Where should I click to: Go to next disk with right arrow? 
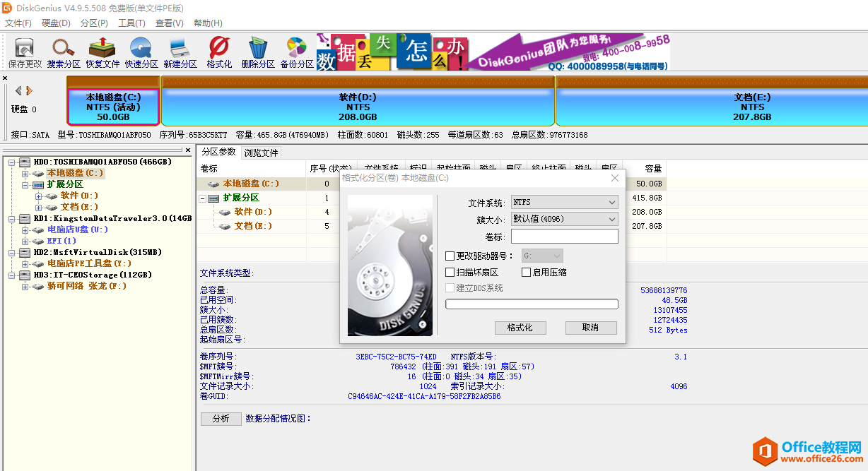(x=29, y=90)
